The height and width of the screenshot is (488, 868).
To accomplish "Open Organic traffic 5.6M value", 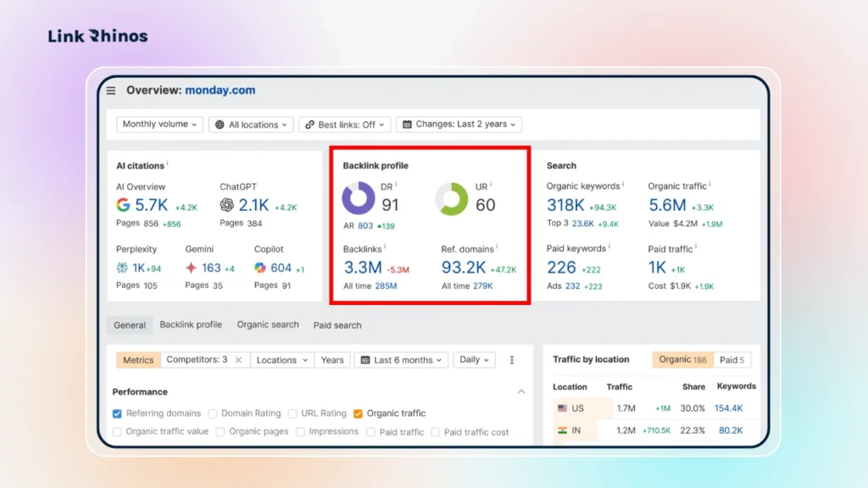I will pyautogui.click(x=667, y=205).
